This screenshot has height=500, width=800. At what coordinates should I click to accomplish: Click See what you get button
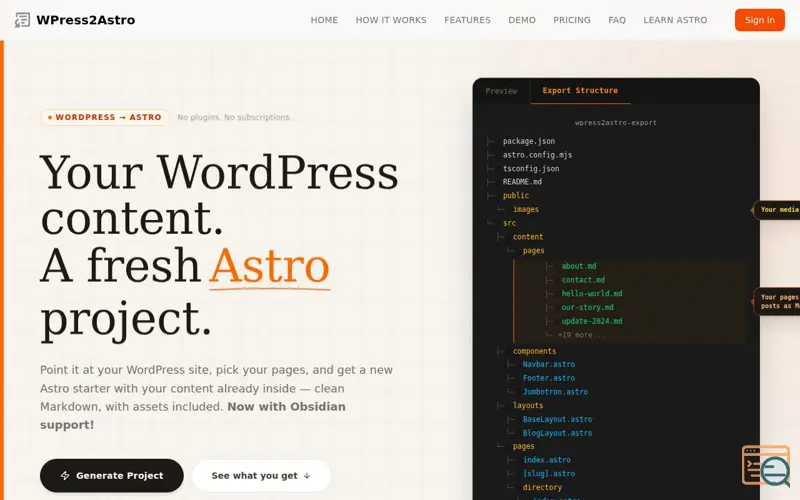261,476
